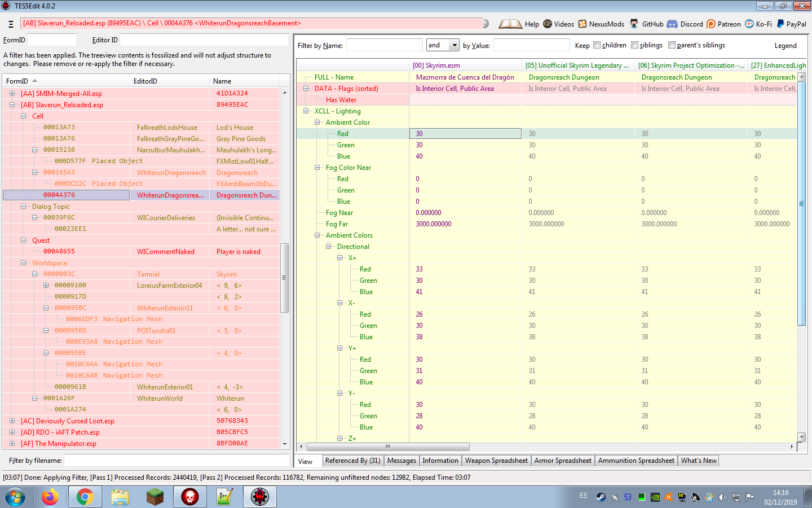Open Windows Explorer from the taskbar
This screenshot has width=812, height=508.
(120, 497)
